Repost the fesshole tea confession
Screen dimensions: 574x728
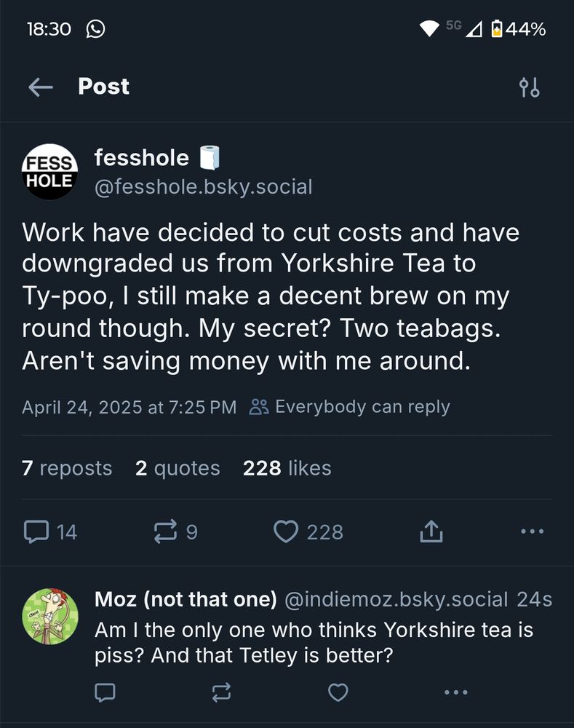pyautogui.click(x=169, y=532)
